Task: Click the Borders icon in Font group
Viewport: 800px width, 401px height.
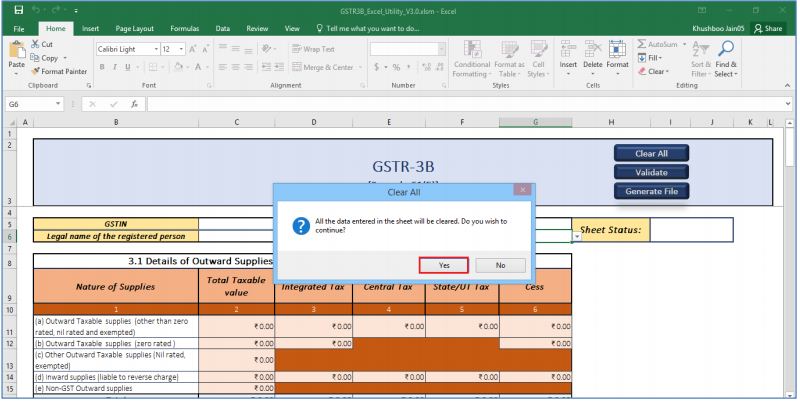Action: pyautogui.click(x=153, y=67)
